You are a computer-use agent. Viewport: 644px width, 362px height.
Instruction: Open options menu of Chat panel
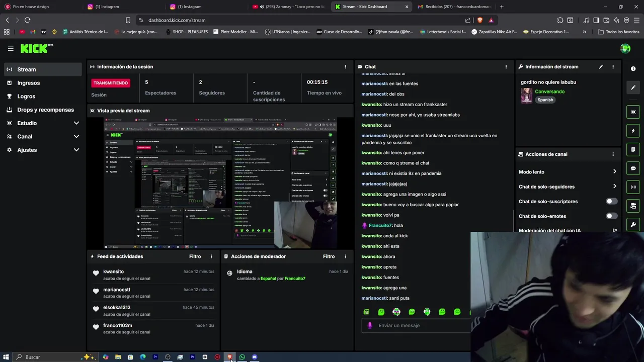(x=506, y=66)
